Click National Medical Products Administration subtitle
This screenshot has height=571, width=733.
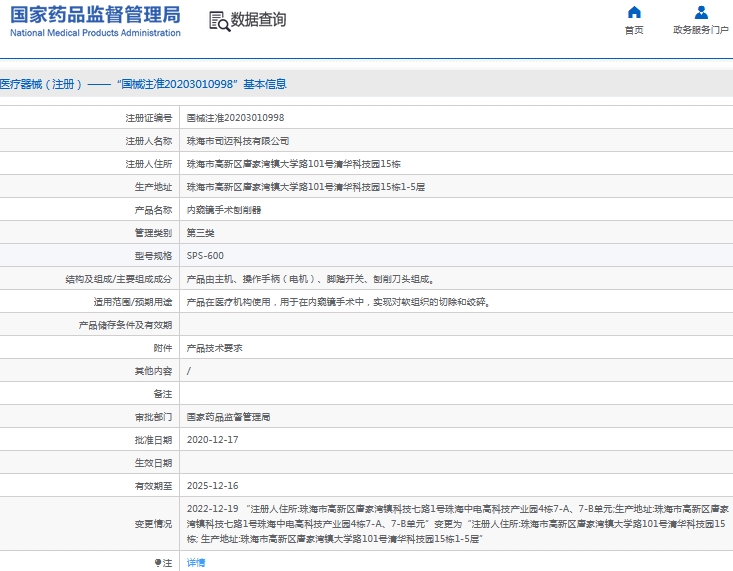click(x=95, y=33)
